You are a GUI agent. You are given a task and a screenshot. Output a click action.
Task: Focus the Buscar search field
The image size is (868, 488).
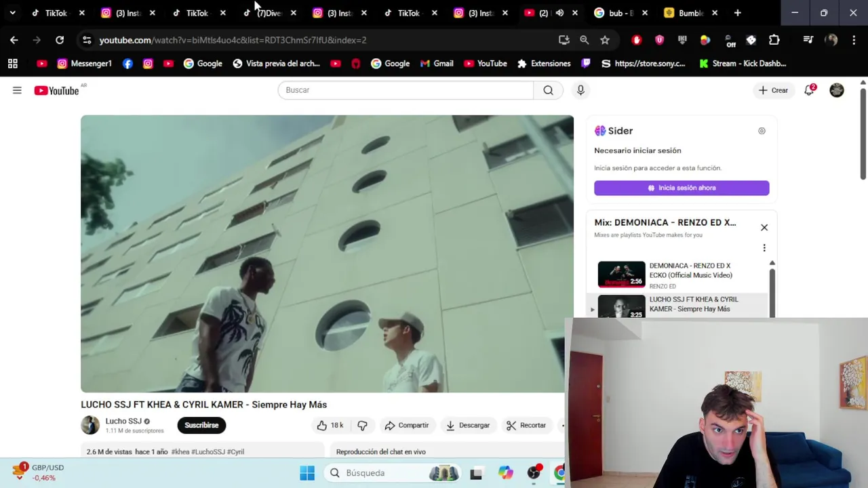(x=406, y=90)
